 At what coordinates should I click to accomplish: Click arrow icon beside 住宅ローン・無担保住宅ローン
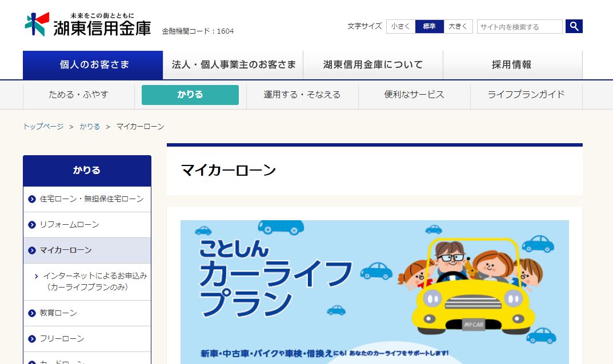[32, 199]
